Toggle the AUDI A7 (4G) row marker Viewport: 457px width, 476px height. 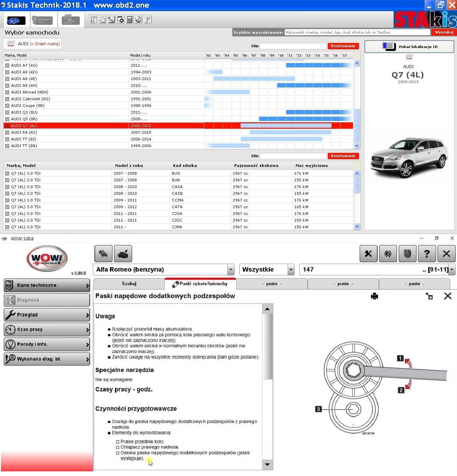pyautogui.click(x=7, y=65)
